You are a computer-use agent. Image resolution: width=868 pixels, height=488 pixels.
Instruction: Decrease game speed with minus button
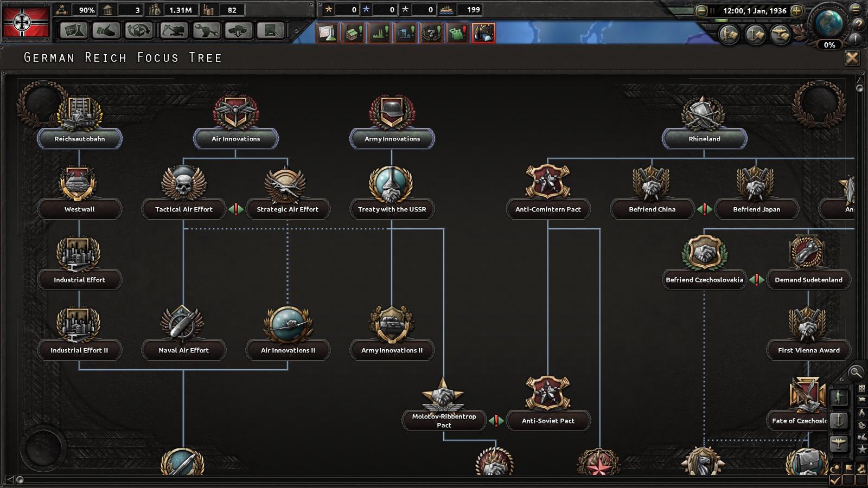pos(701,10)
